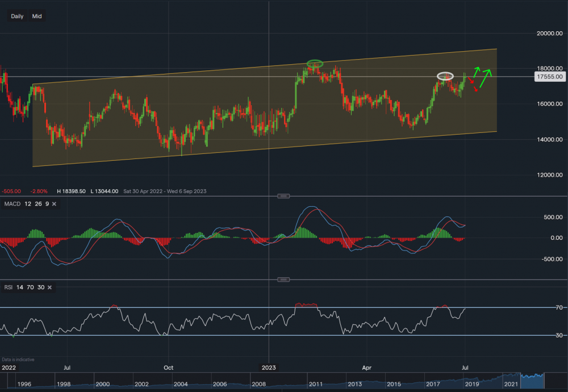Remove the MACD indicator with its X
The height and width of the screenshot is (392, 568).
click(54, 203)
